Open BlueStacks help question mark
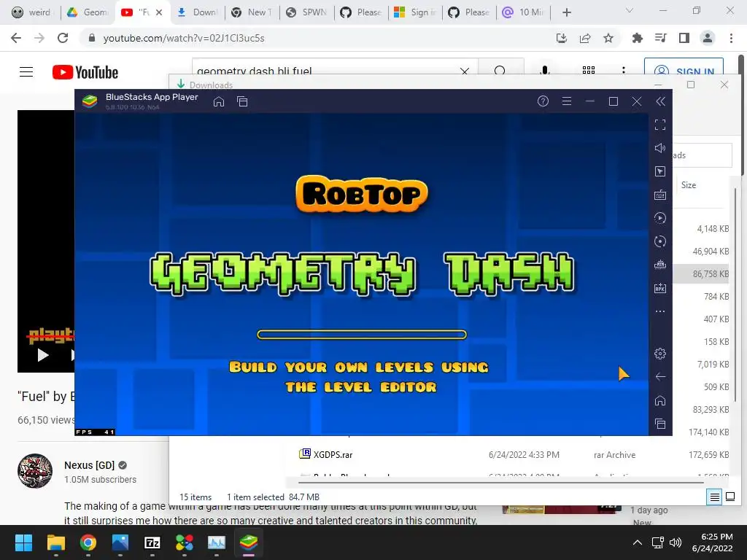 pyautogui.click(x=543, y=101)
